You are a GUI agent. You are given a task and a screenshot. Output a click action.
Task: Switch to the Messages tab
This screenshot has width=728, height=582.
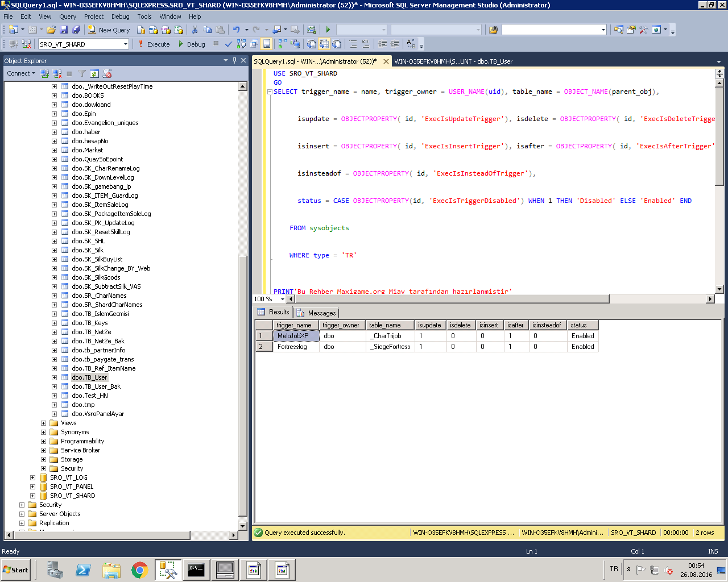tap(317, 313)
